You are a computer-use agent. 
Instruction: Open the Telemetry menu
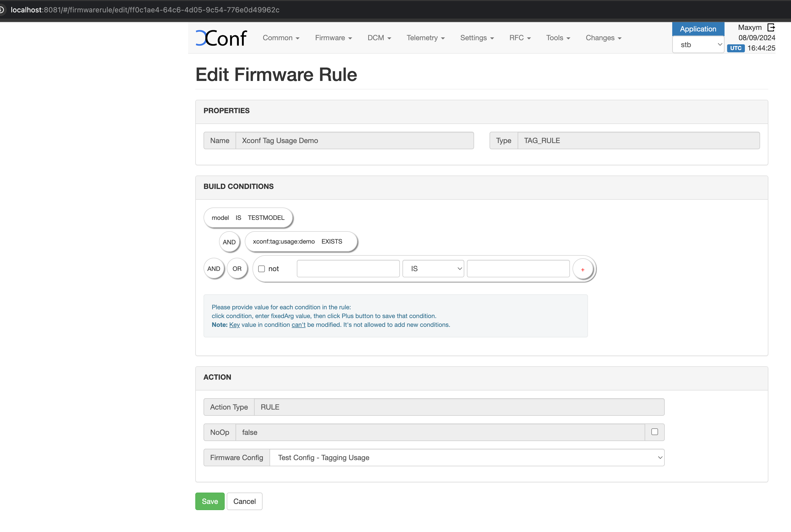tap(425, 38)
